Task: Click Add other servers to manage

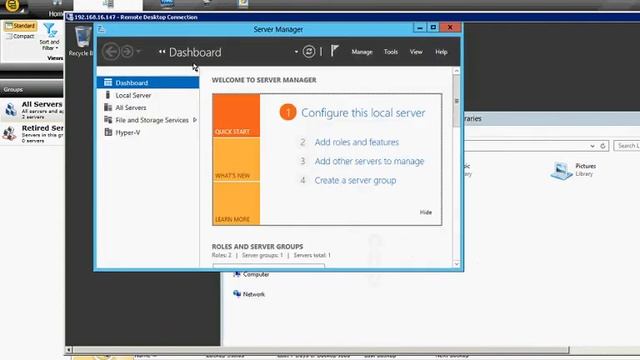Action: (369, 161)
